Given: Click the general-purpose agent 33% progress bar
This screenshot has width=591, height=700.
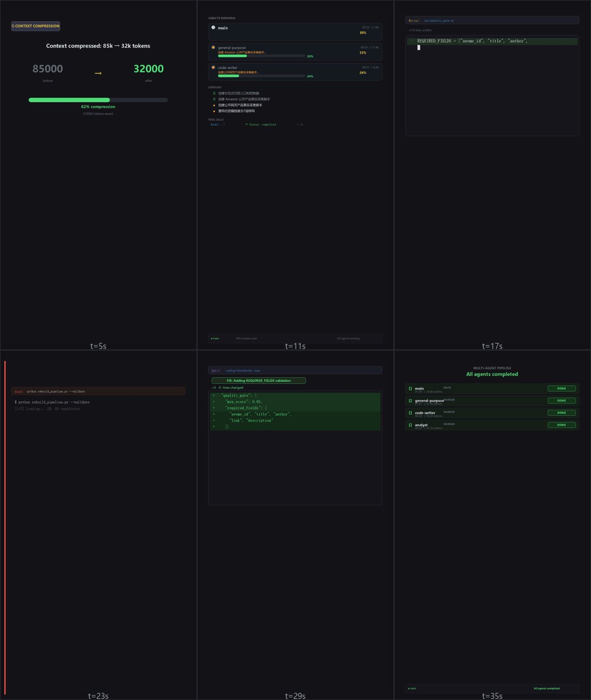Looking at the screenshot, I should [262, 56].
